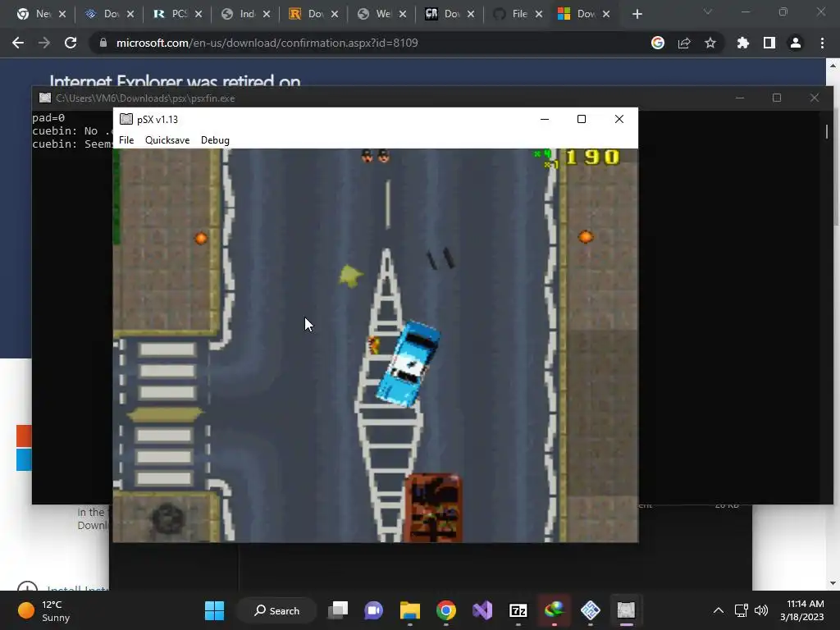
Task: Open a new Chrome tab
Action: pyautogui.click(x=637, y=15)
